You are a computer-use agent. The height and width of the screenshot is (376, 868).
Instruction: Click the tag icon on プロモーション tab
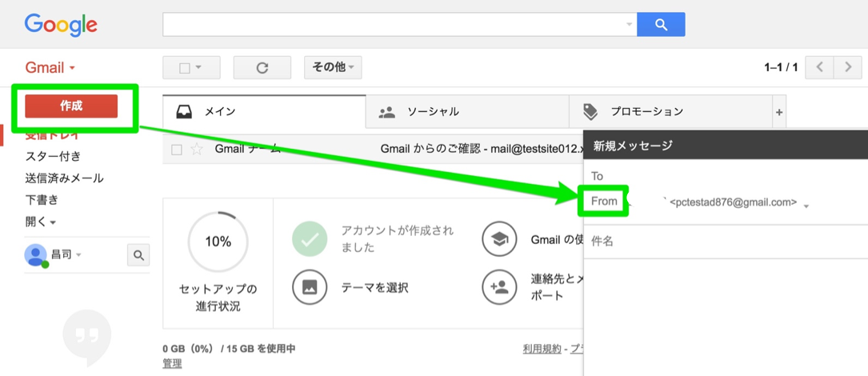590,112
